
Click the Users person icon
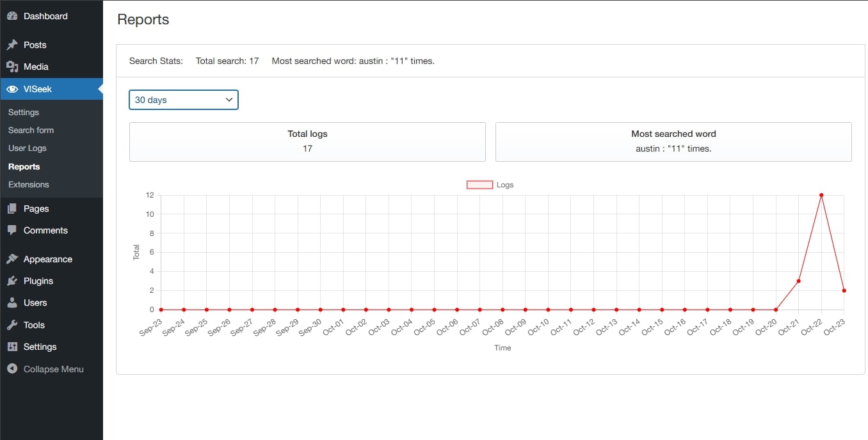[12, 302]
